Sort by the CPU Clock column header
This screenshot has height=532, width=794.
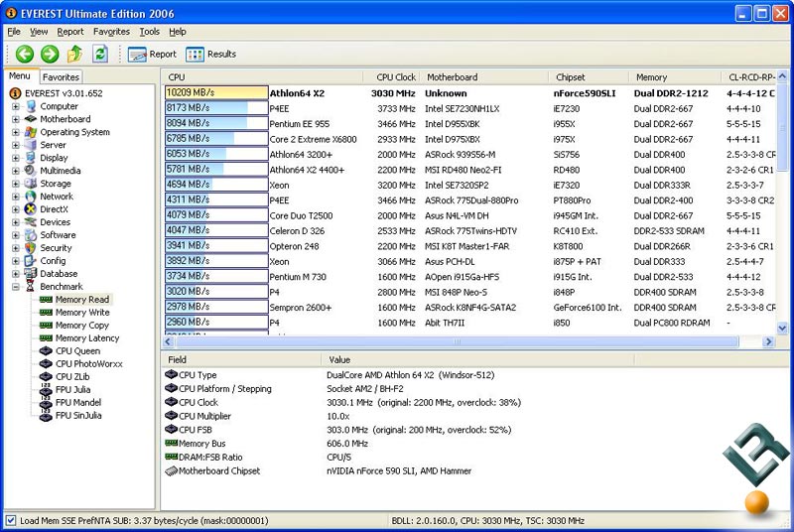(393, 77)
